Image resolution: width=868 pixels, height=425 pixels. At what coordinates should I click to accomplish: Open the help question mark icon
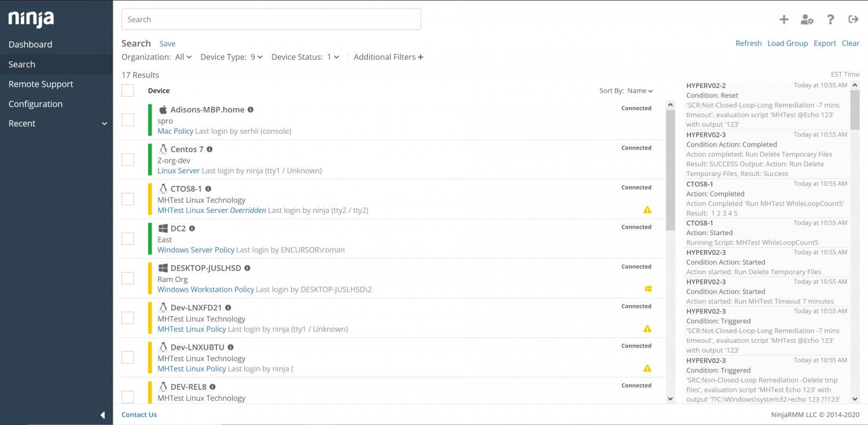coord(830,20)
